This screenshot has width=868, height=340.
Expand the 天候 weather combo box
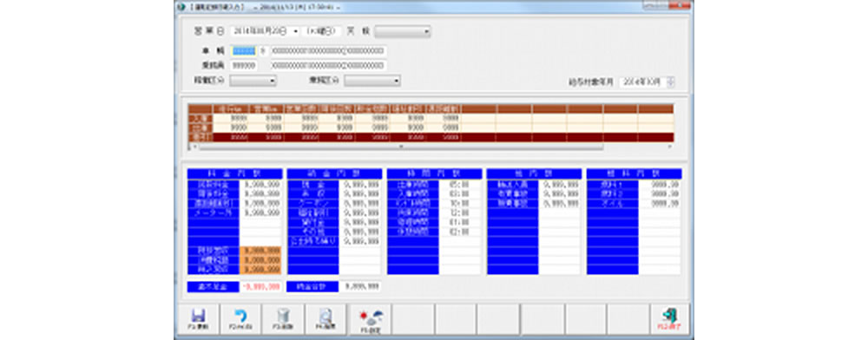(x=403, y=32)
